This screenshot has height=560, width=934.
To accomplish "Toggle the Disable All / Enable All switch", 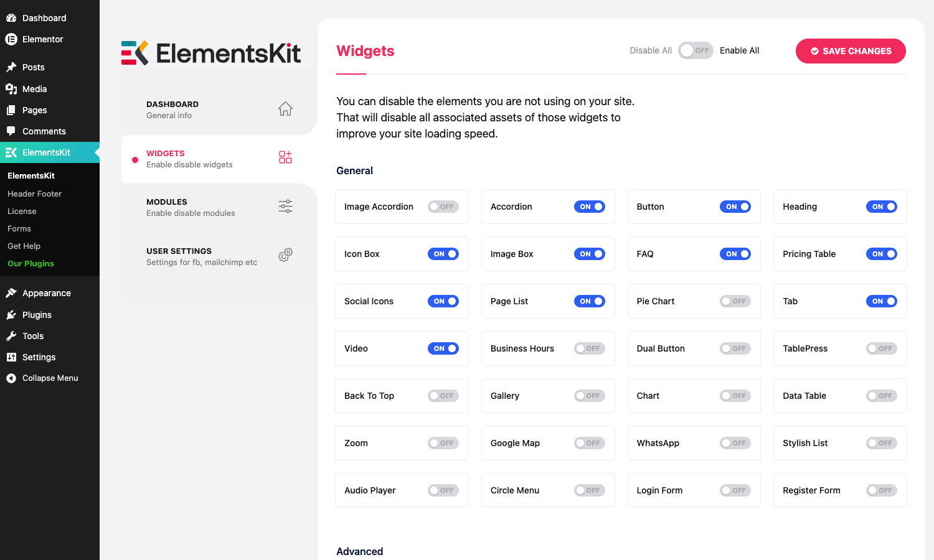I will (696, 50).
